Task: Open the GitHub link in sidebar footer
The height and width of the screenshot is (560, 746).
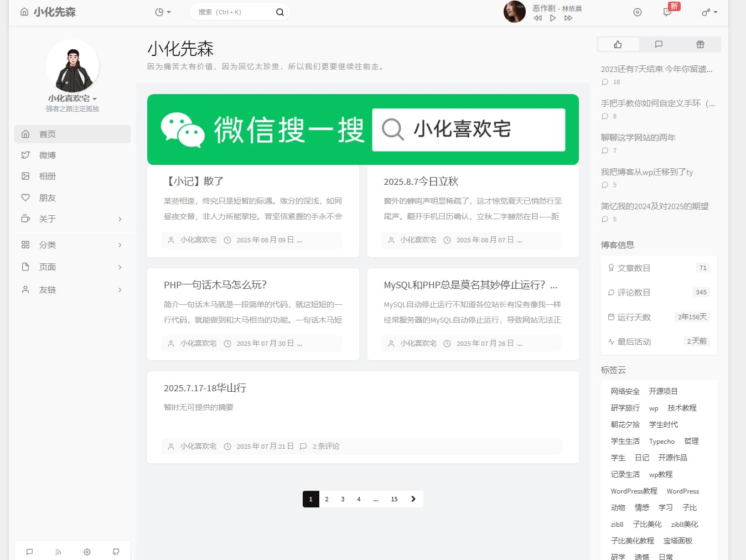Action: [116, 552]
